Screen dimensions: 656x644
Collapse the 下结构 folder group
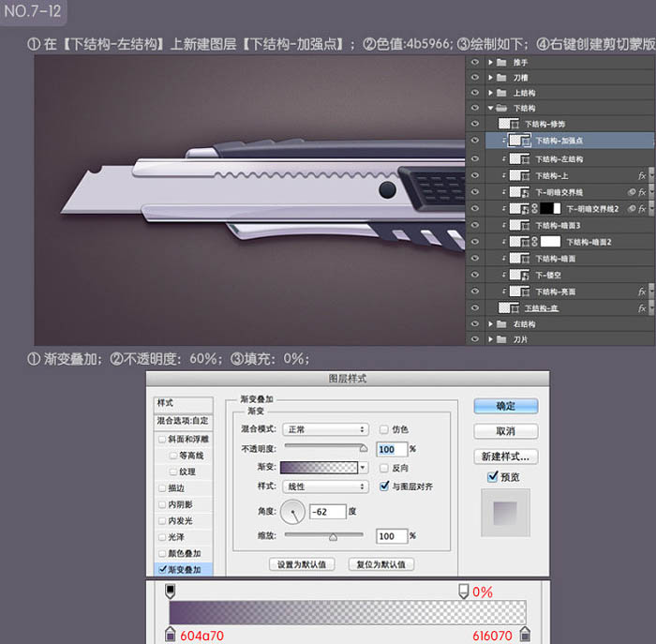(490, 108)
